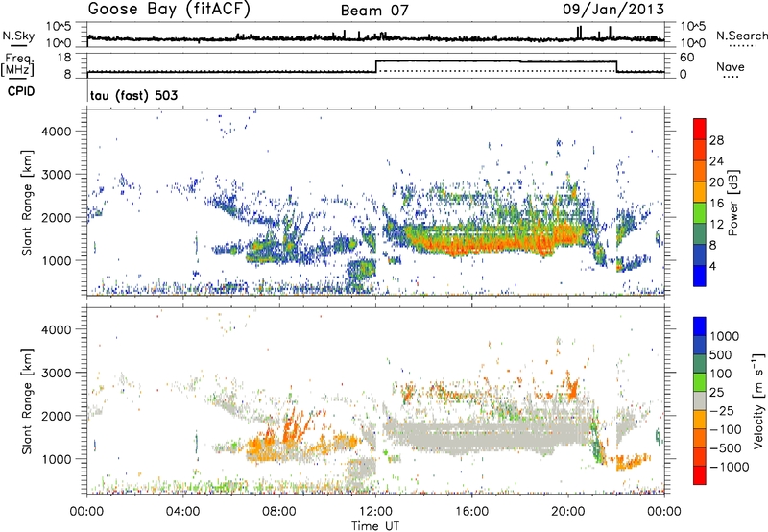Click the 'Velocity [m s-1]' colorbar label
Viewport: 768px width, 532px height.
[758, 399]
